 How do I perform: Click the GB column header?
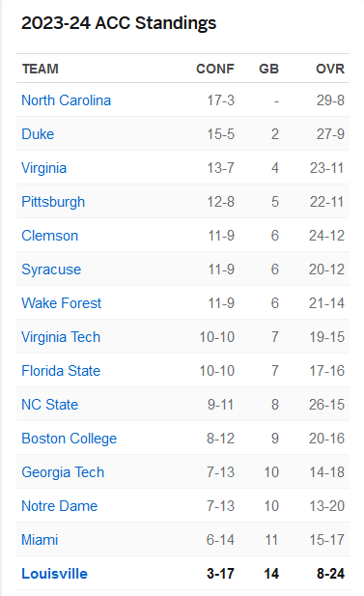pyautogui.click(x=269, y=69)
